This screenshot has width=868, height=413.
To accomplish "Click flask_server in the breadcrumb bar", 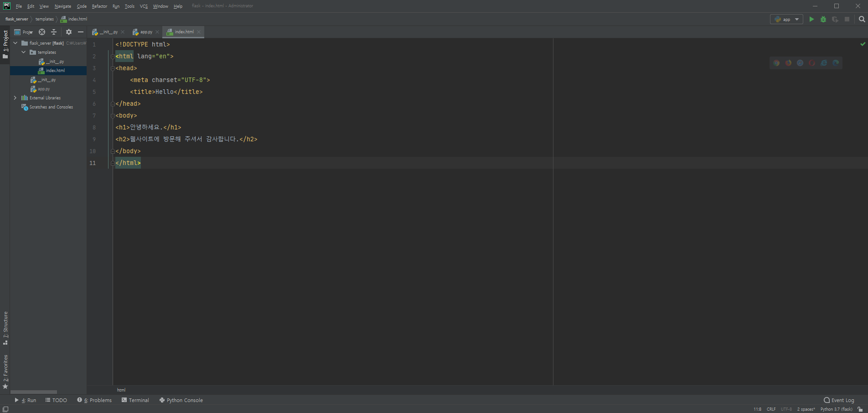I will pyautogui.click(x=17, y=19).
